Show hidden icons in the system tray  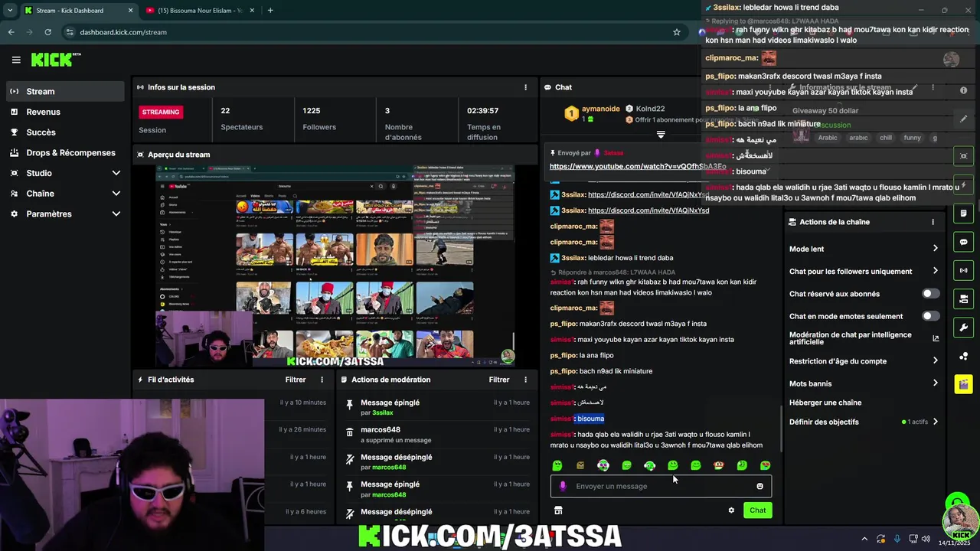pyautogui.click(x=864, y=539)
